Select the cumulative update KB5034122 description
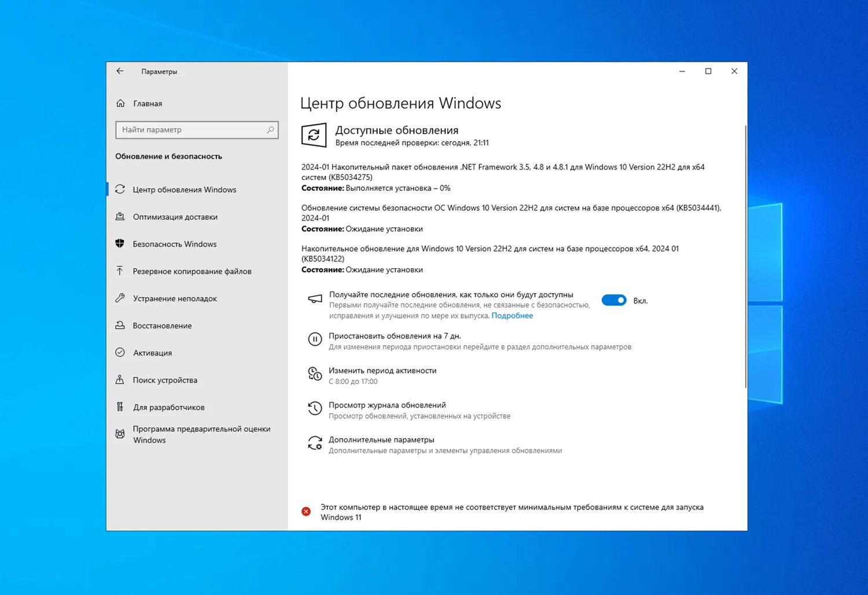 click(490, 253)
